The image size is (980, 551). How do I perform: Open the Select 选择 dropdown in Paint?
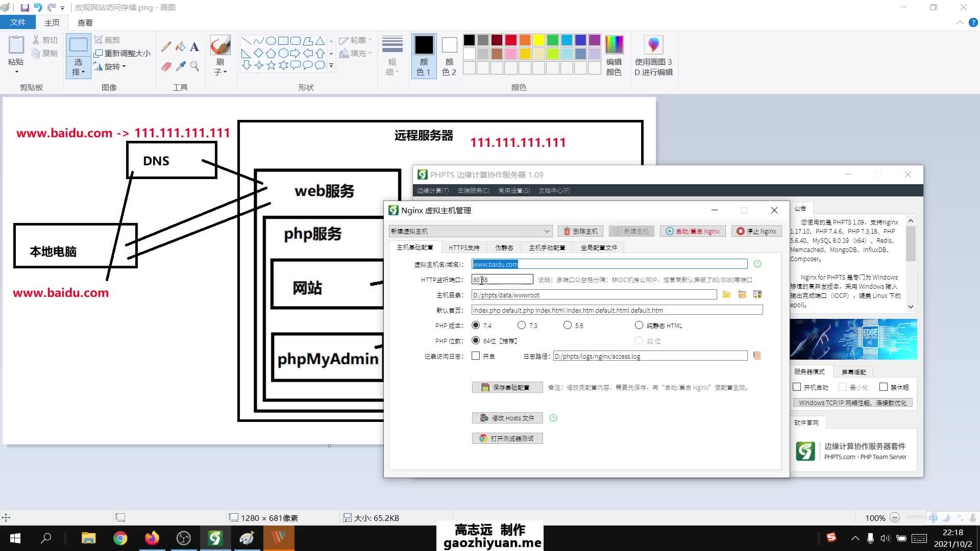[x=78, y=67]
